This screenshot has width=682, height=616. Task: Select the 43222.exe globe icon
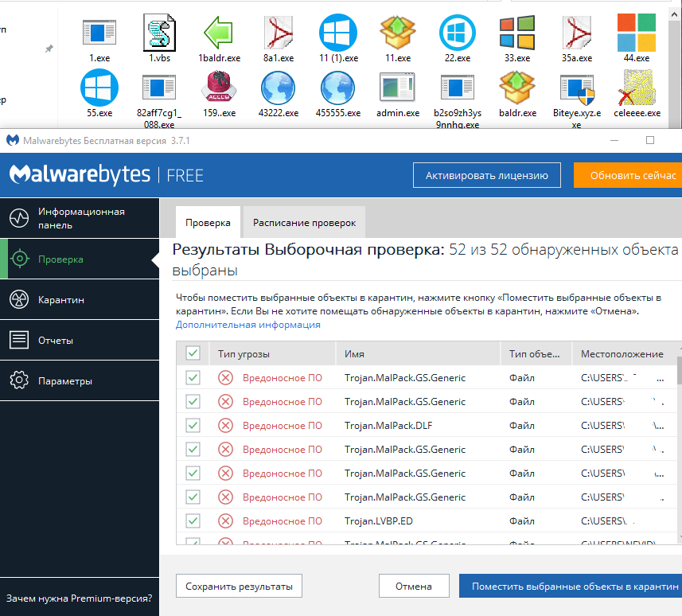point(279,88)
